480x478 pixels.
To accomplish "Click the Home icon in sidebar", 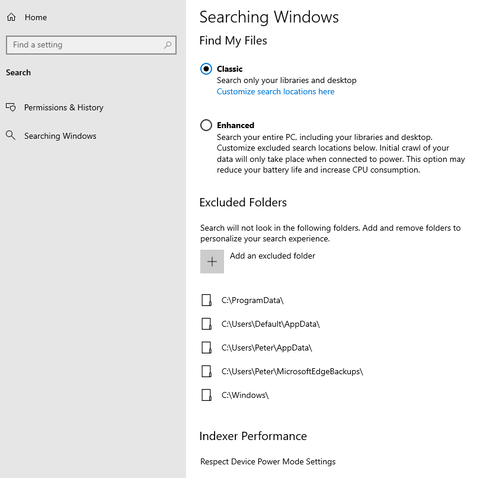I will click(x=11, y=17).
